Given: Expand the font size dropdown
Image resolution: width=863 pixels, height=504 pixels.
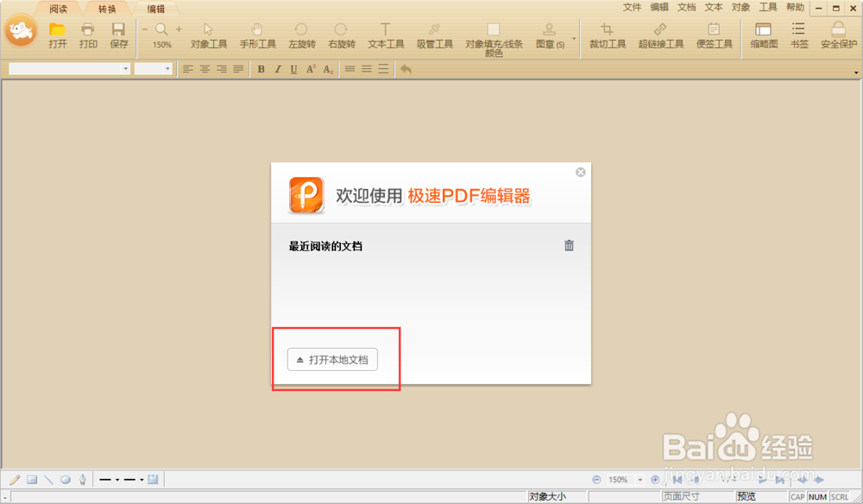Looking at the screenshot, I should [167, 69].
